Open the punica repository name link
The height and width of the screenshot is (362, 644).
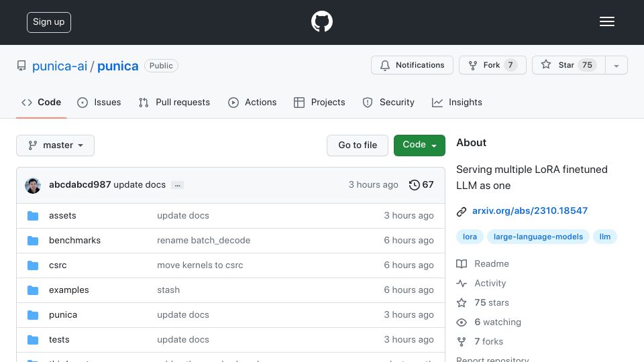pos(117,66)
